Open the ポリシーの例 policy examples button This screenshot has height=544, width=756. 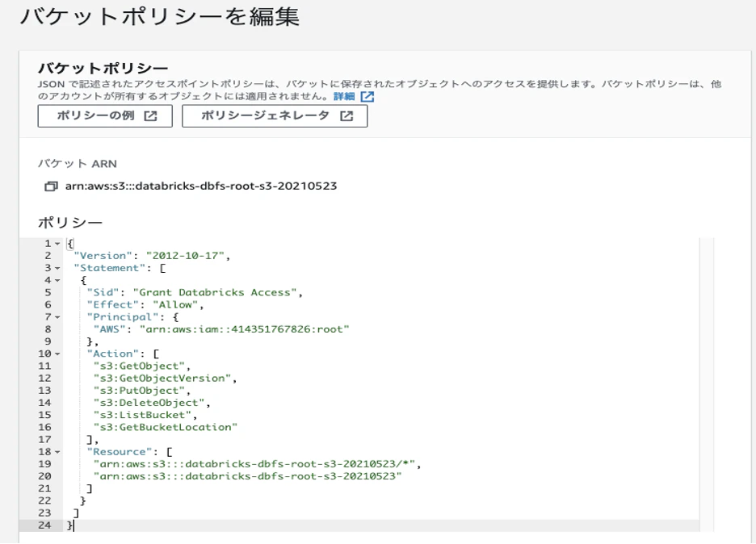(x=105, y=116)
